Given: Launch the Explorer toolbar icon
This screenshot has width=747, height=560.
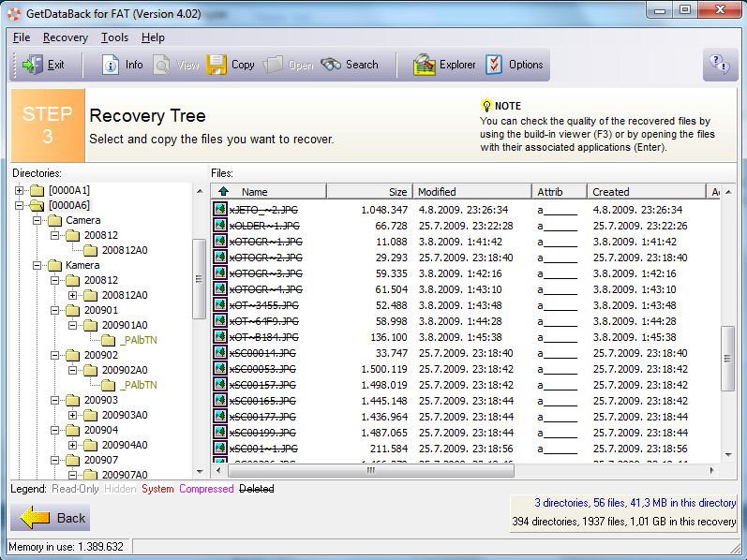Looking at the screenshot, I should 424,65.
